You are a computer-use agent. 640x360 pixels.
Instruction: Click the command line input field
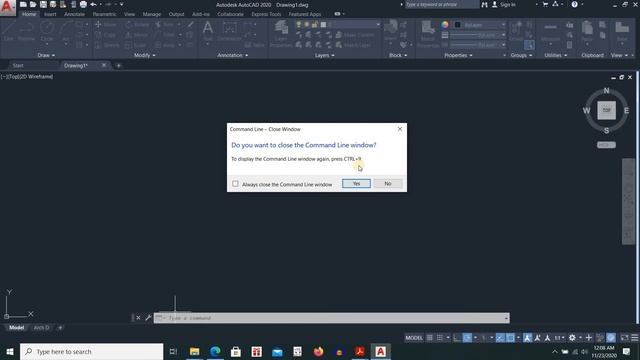click(331, 318)
